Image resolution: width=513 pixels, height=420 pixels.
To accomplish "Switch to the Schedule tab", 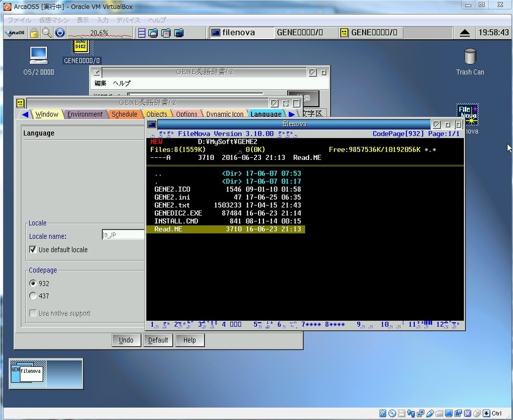I will pos(125,114).
